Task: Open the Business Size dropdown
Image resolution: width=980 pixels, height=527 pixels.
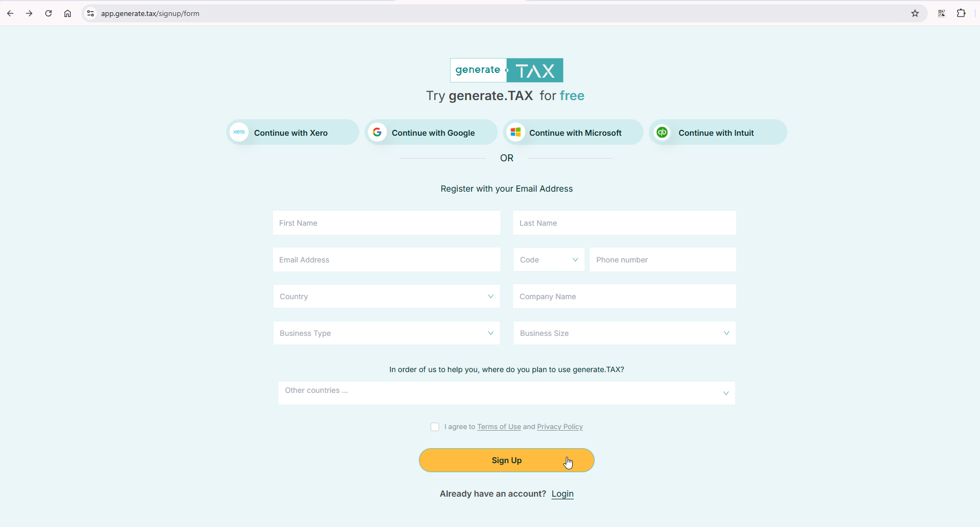Action: coord(624,333)
